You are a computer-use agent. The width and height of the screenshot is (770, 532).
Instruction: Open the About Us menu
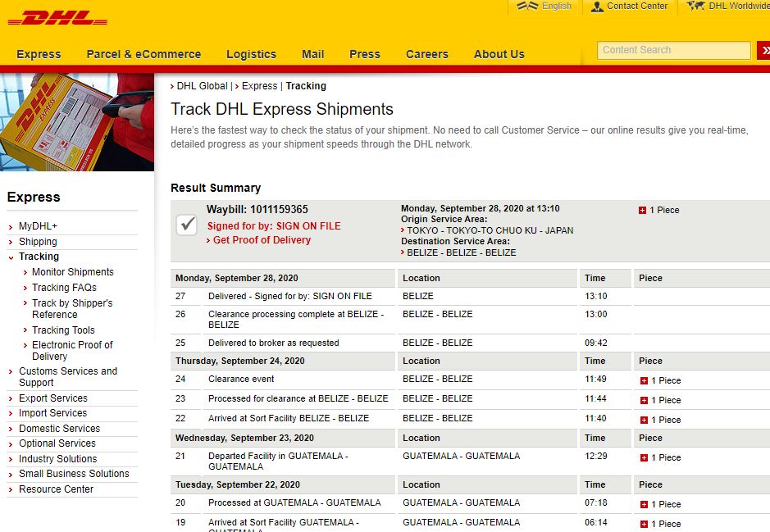click(x=499, y=54)
